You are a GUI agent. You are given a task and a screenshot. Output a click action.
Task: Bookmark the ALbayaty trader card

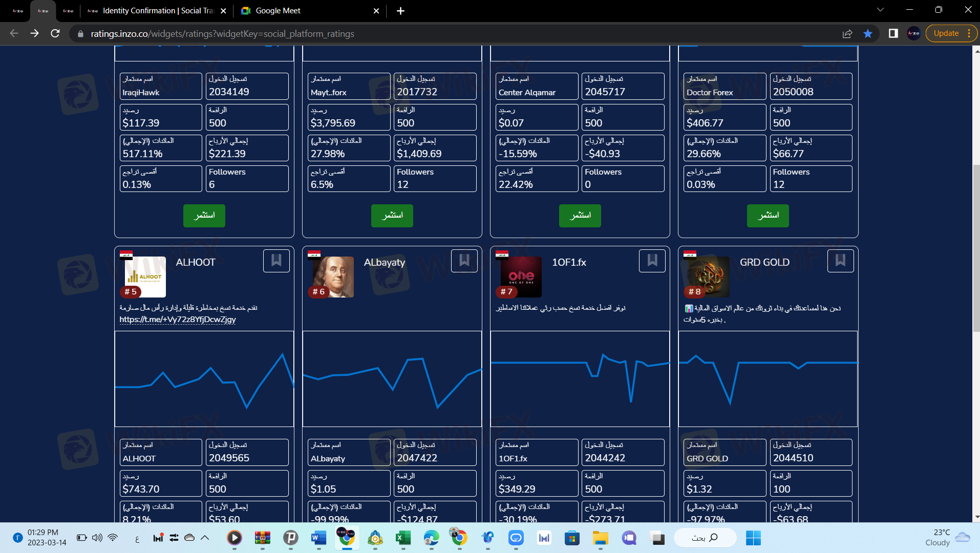pyautogui.click(x=464, y=261)
